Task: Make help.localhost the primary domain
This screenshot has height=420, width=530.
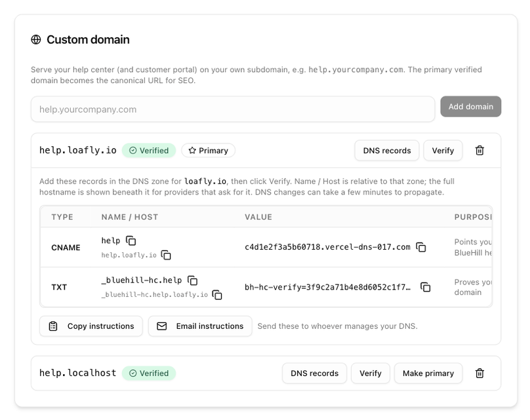Action: [x=428, y=373]
